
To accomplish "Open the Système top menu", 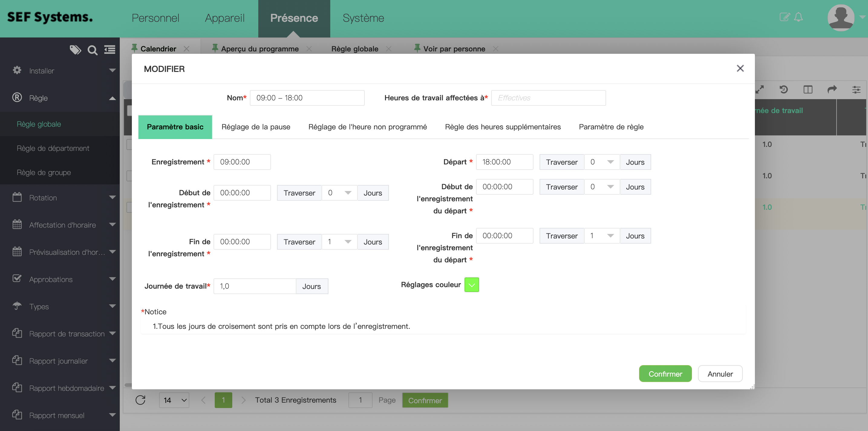I will click(363, 18).
